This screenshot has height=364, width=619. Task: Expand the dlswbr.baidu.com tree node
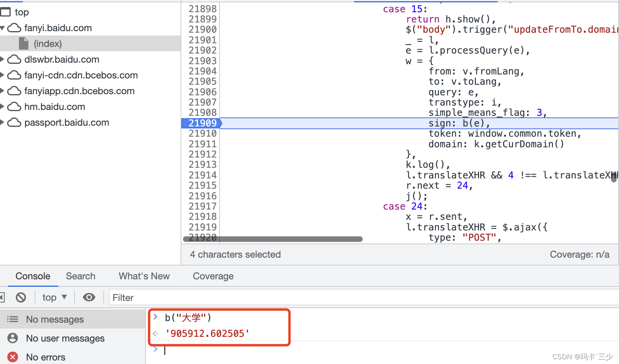click(2, 59)
